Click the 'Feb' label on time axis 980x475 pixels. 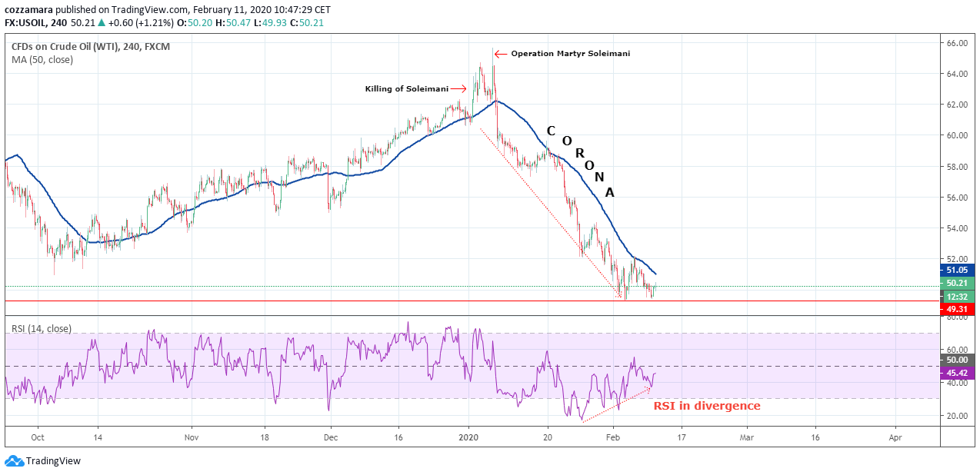(x=614, y=436)
